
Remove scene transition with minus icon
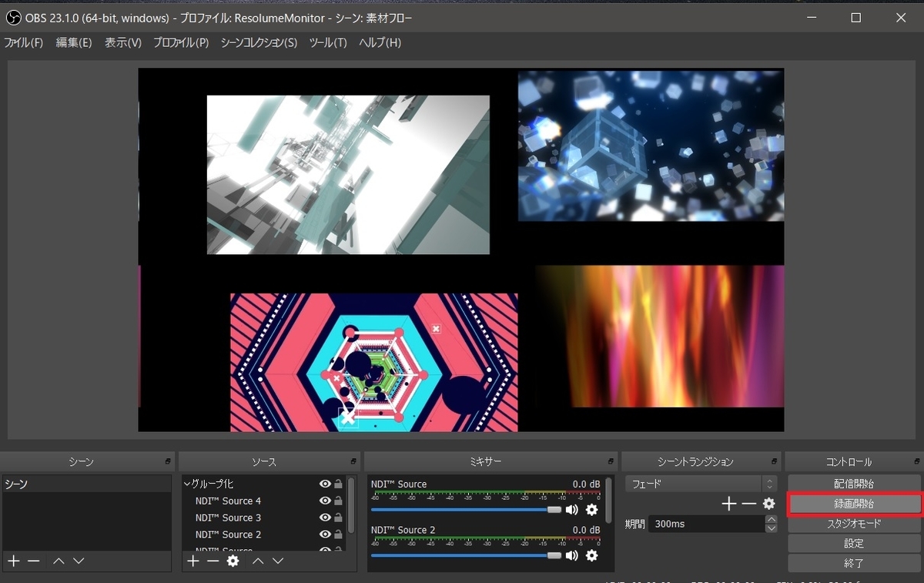point(748,504)
